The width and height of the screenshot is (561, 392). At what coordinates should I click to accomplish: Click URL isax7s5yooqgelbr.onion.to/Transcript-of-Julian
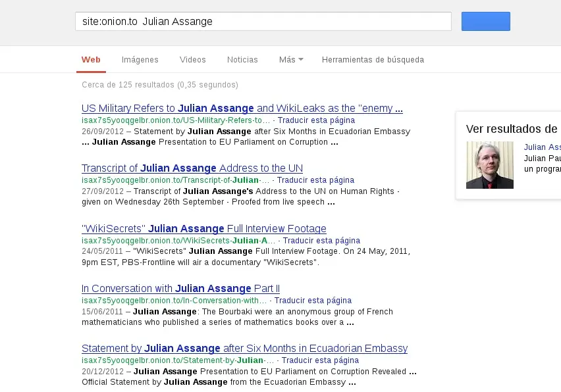[x=175, y=180]
